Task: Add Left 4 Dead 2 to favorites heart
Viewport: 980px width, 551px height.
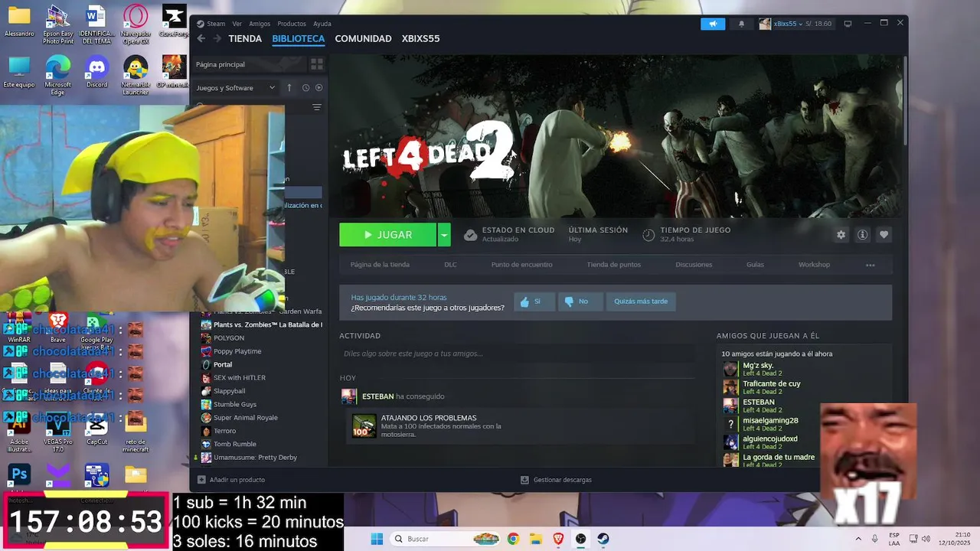Action: [884, 235]
